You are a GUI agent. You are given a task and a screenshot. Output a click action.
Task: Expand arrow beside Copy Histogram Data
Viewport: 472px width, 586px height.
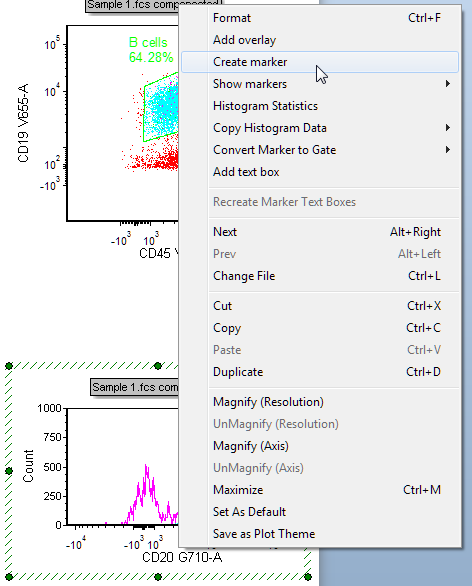[x=448, y=128]
